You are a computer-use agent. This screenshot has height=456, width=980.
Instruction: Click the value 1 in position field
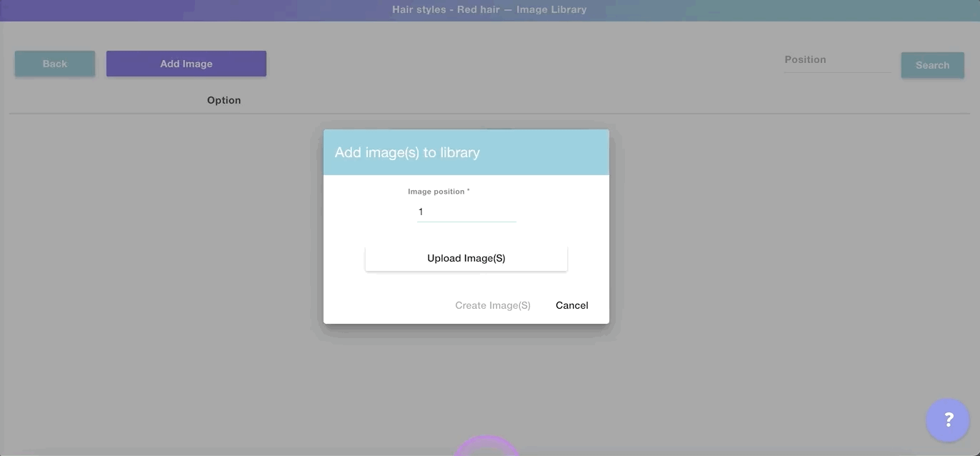[x=421, y=212]
